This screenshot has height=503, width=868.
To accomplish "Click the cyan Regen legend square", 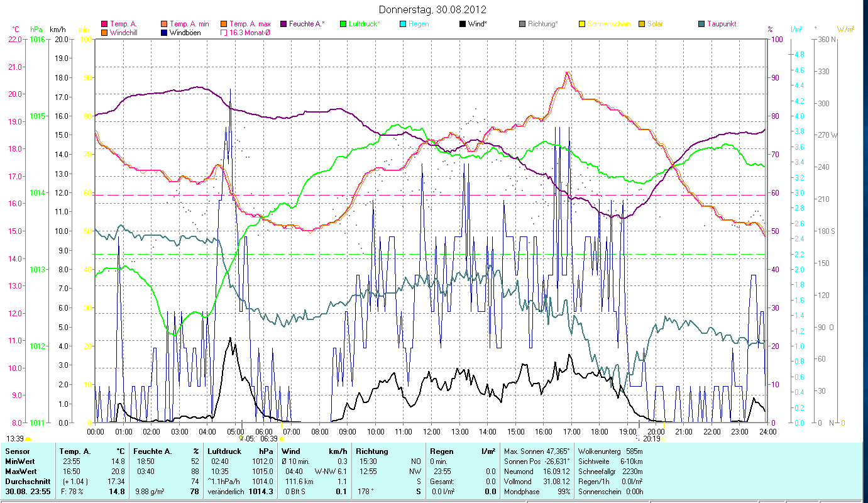I will (x=403, y=24).
